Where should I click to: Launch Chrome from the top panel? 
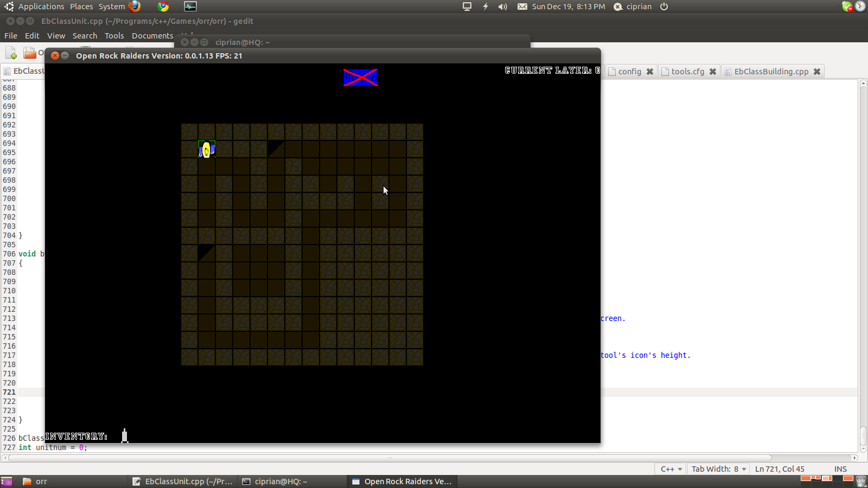(163, 7)
